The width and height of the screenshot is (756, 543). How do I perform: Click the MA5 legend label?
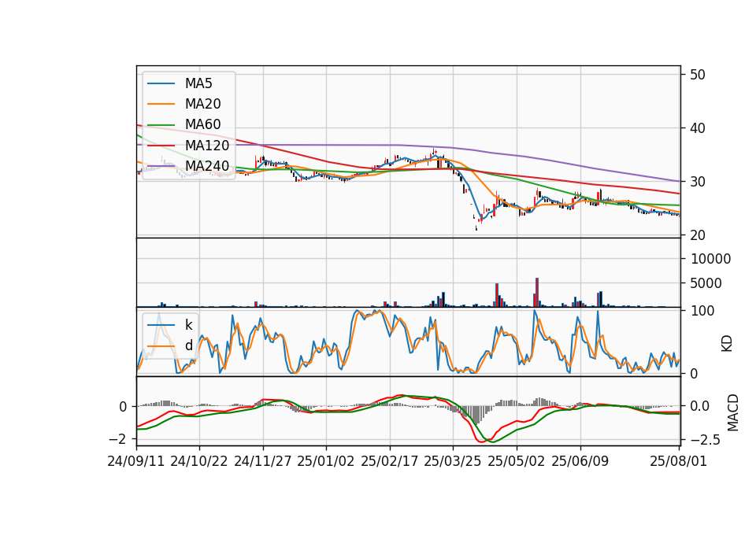coord(198,83)
